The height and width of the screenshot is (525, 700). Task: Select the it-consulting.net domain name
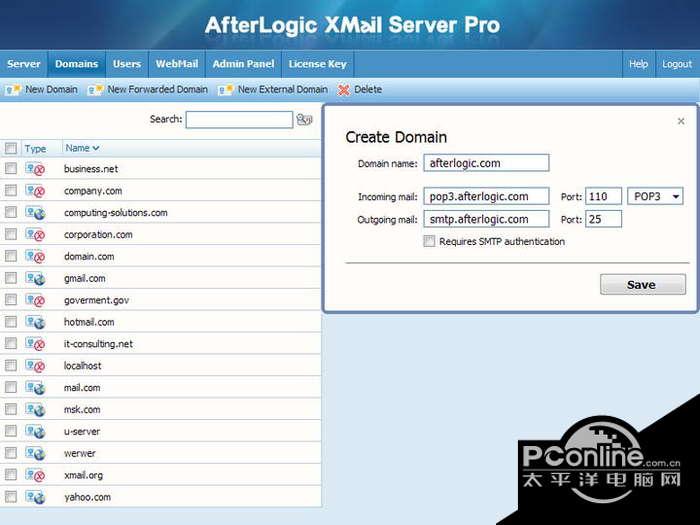point(98,344)
